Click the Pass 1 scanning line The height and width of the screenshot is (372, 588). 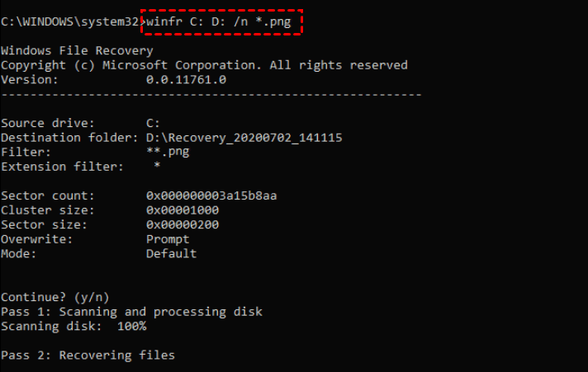click(x=131, y=311)
